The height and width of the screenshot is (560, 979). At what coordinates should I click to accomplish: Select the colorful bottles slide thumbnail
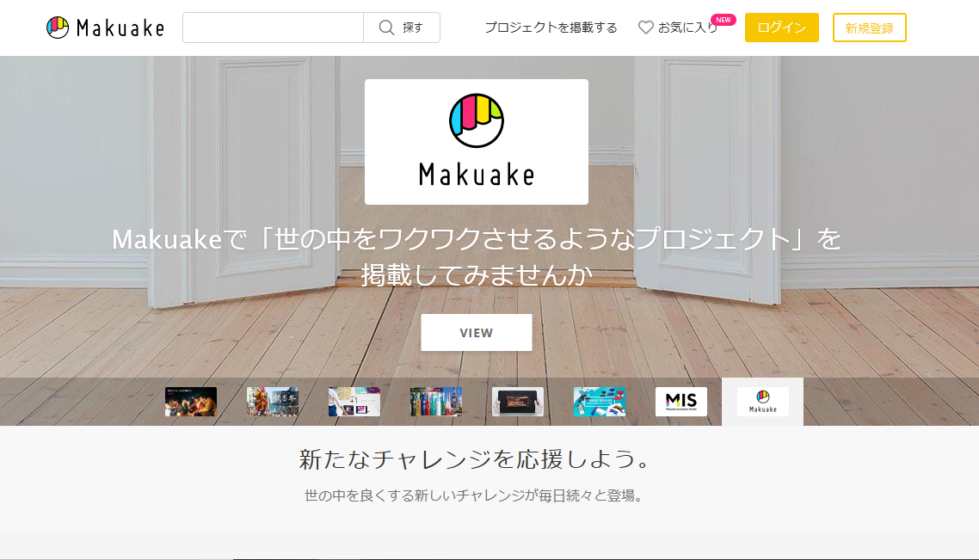[x=436, y=402]
